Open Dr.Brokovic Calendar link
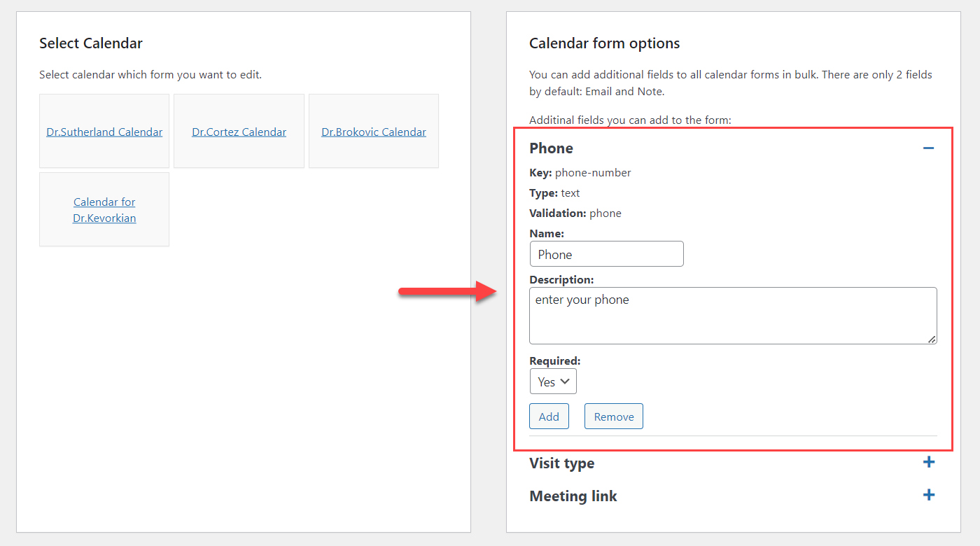 coord(374,132)
